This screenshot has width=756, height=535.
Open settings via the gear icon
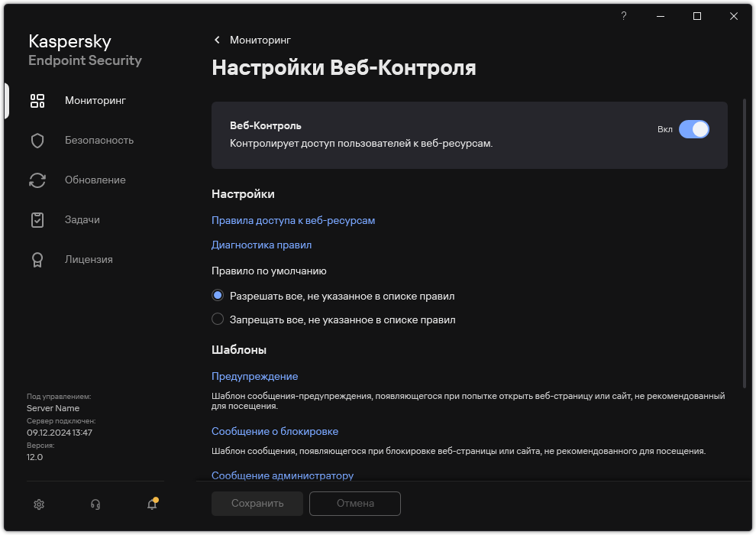tap(40, 504)
